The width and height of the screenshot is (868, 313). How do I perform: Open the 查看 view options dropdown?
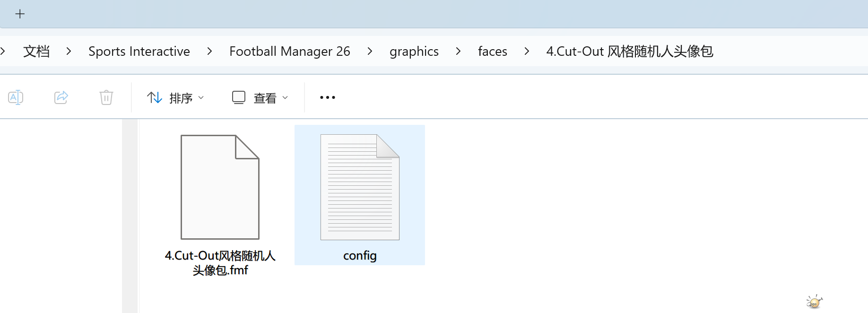coord(267,97)
